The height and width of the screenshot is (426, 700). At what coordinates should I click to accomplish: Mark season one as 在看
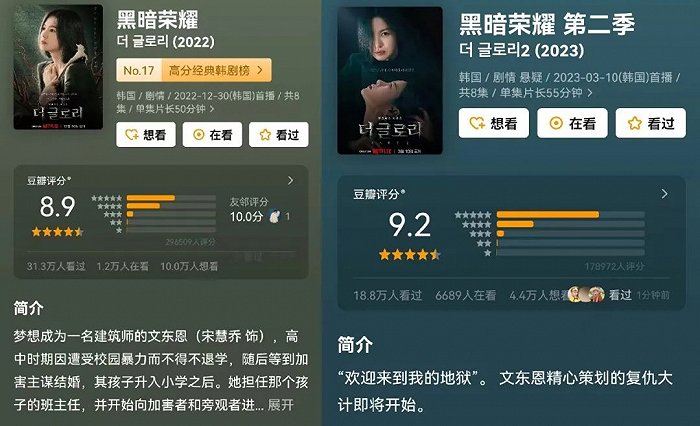212,134
